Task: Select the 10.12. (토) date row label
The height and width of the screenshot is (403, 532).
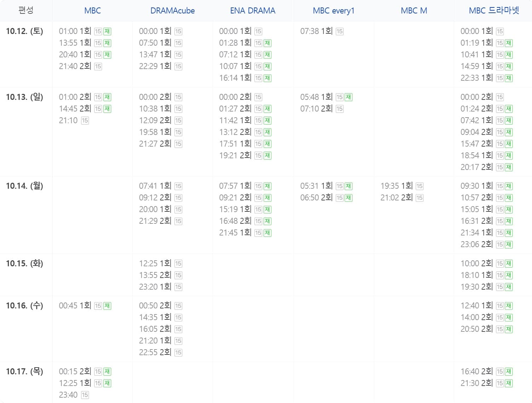Action: (x=24, y=31)
